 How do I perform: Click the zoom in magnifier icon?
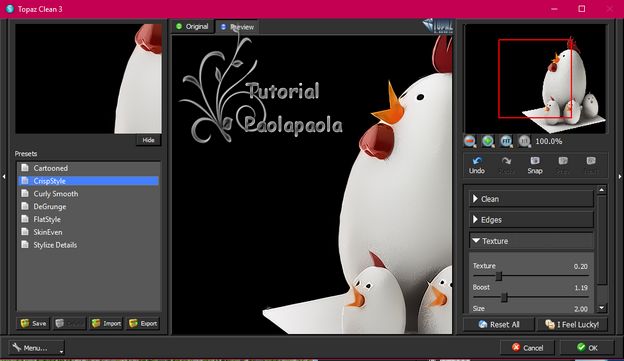tap(488, 141)
